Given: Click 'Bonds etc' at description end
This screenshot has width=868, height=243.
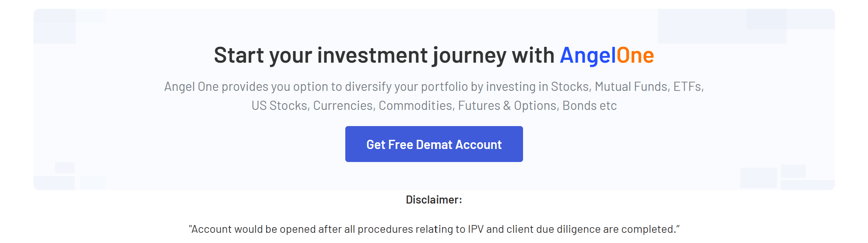Looking at the screenshot, I should 590,106.
